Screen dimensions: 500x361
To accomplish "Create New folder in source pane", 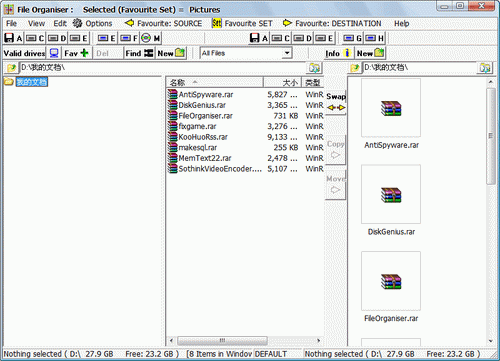I will (171, 53).
